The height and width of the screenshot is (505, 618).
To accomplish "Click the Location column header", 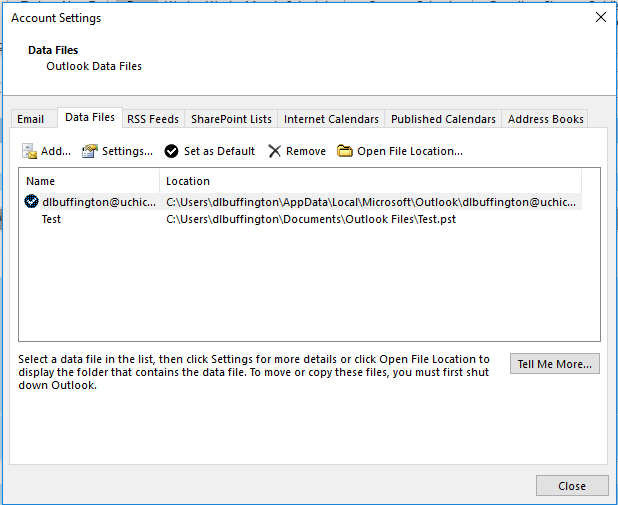I will 370,181.
